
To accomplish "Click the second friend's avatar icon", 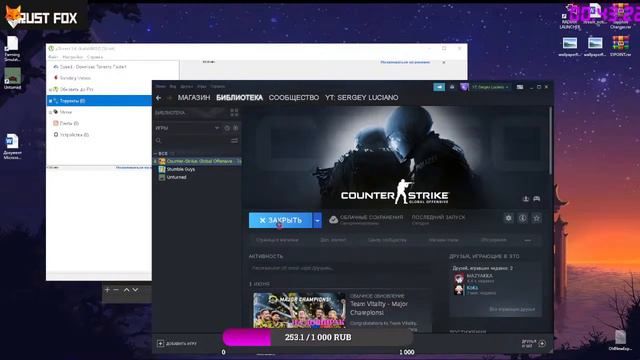I will [x=459, y=290].
